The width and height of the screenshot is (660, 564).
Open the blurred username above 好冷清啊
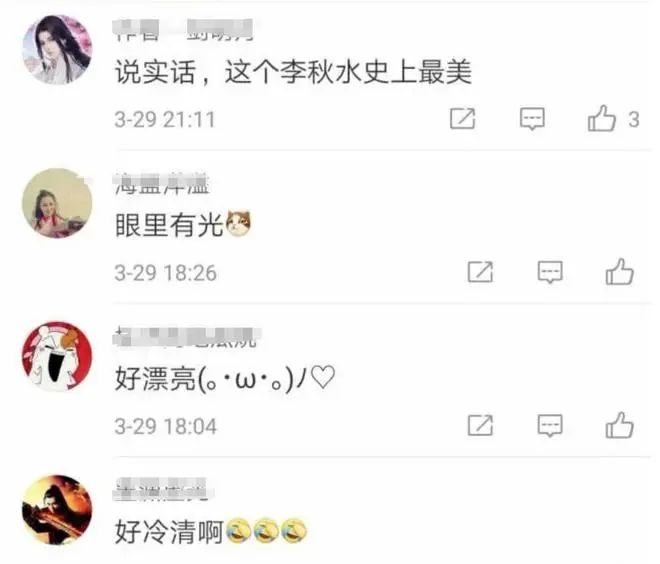click(162, 490)
